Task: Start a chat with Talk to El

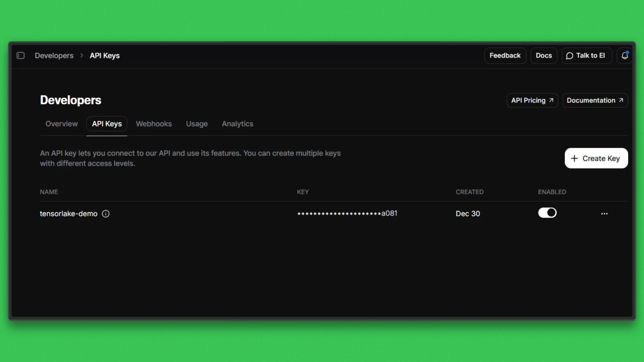Action: pyautogui.click(x=587, y=56)
